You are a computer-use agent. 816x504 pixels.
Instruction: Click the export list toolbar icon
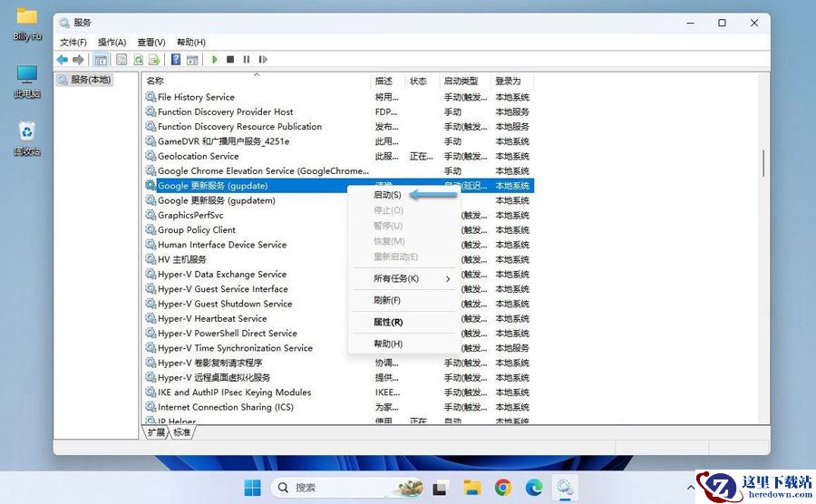coord(154,60)
